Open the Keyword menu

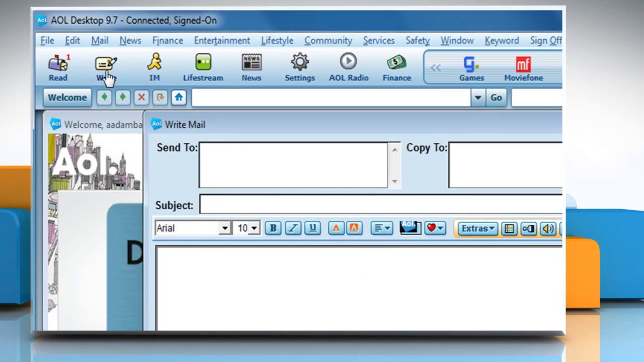pos(502,41)
